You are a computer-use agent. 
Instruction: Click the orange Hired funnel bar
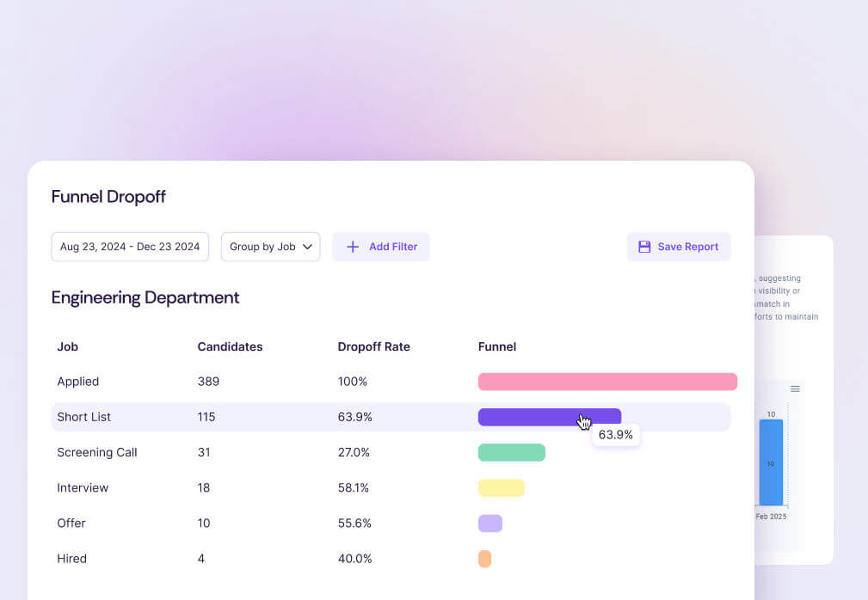pos(484,559)
